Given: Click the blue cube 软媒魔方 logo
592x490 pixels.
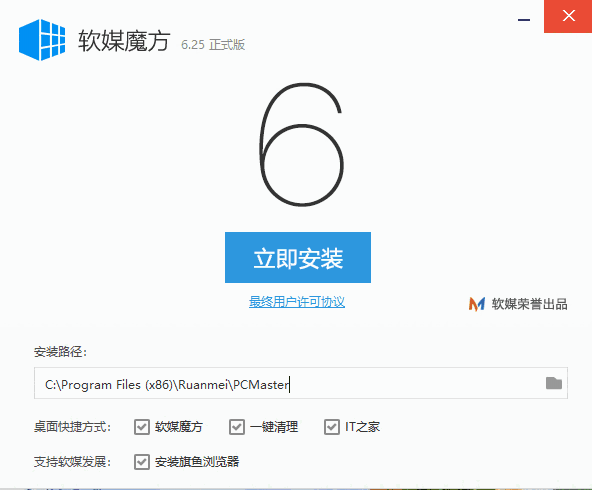Looking at the screenshot, I should [x=42, y=40].
